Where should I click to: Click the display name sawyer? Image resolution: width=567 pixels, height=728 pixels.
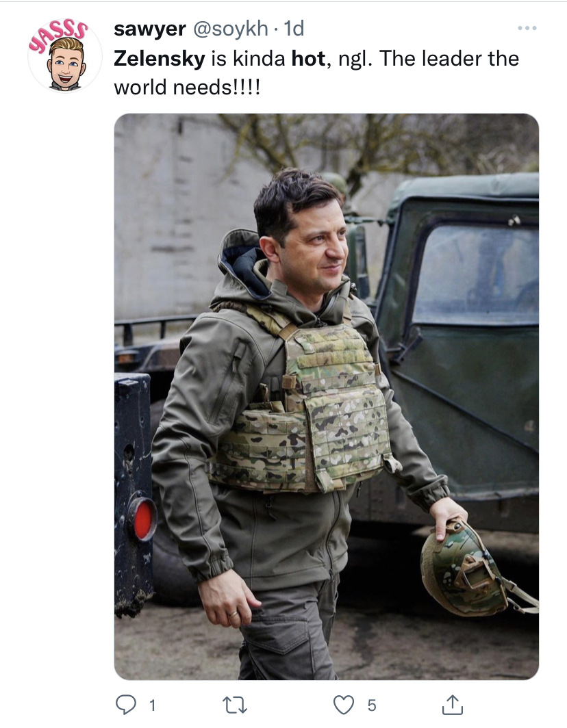150,29
